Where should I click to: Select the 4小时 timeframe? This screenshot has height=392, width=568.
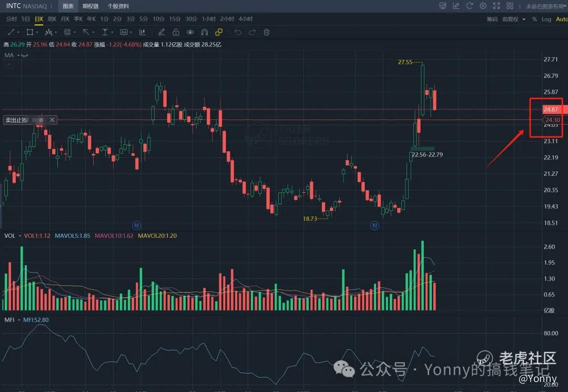coord(246,19)
